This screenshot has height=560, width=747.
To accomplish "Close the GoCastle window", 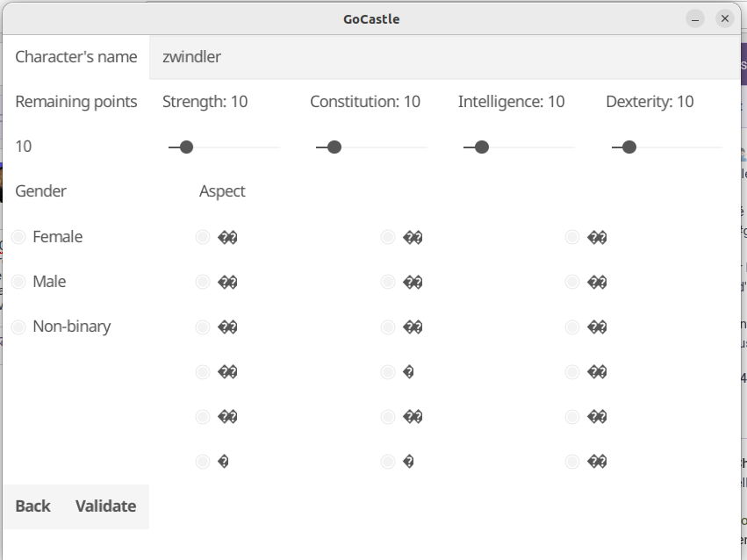I will pos(724,18).
